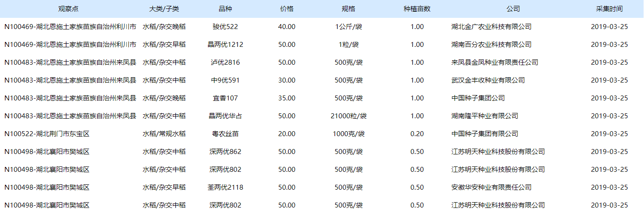Click company 湖南百分农业科技有限公司

coord(491,45)
